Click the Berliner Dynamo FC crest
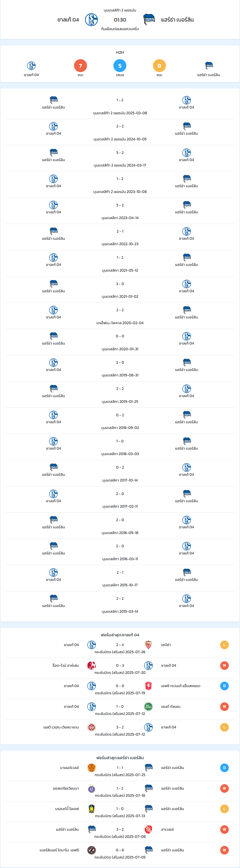 click(91, 850)
